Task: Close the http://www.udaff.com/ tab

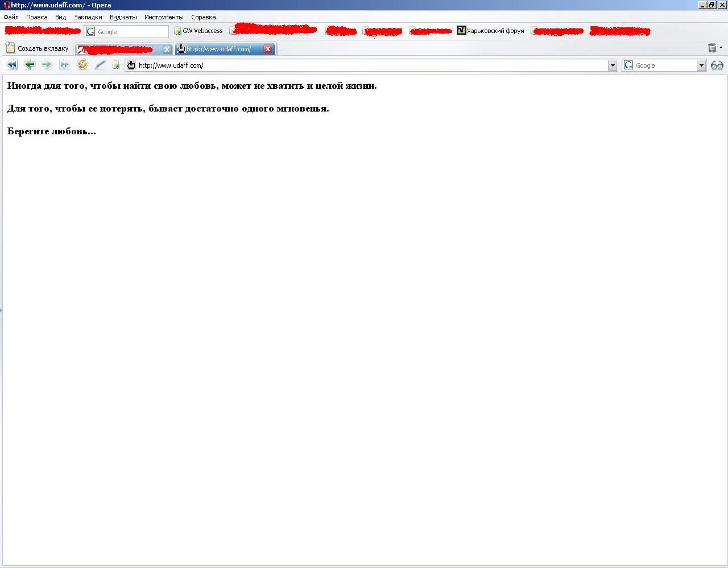Action: click(268, 49)
